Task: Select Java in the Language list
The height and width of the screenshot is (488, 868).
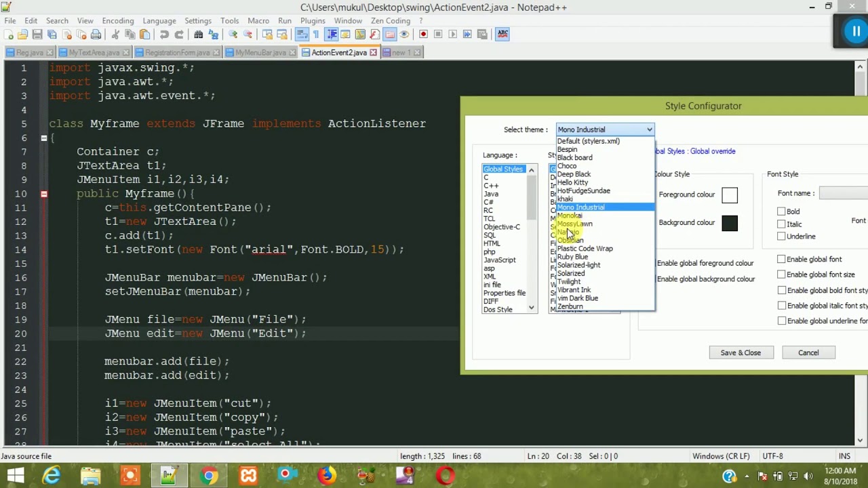Action: [x=491, y=194]
